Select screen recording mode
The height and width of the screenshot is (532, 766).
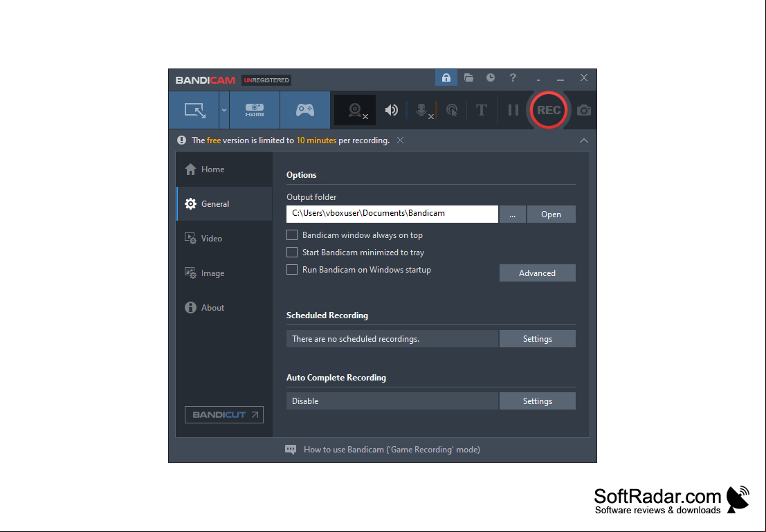194,110
